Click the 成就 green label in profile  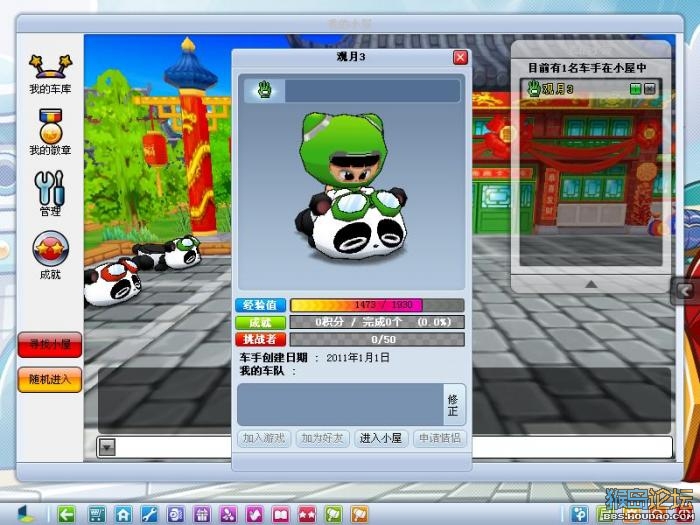pyautogui.click(x=261, y=322)
